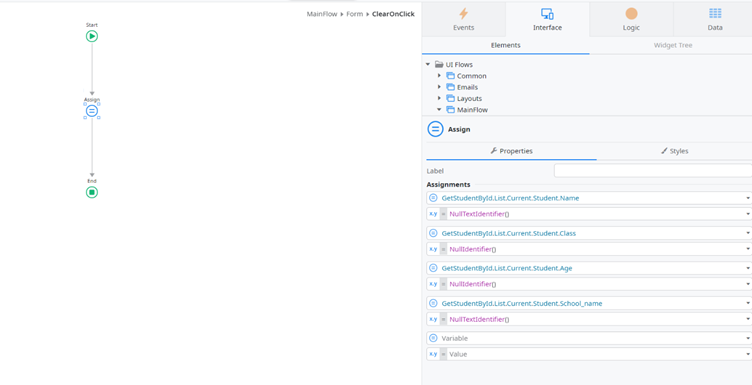Click x.y icon of Age's NullIdentifier value
This screenshot has height=385, width=752.
pos(433,284)
